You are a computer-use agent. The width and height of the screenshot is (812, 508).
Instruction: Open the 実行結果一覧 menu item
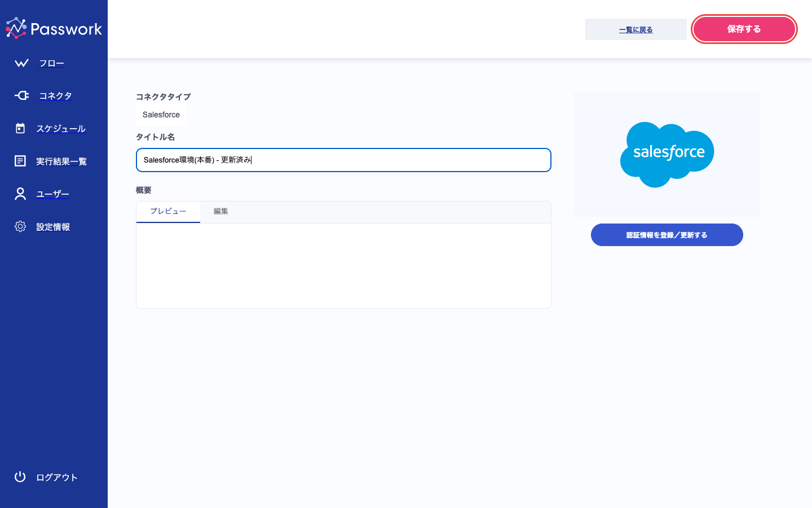[x=61, y=161]
